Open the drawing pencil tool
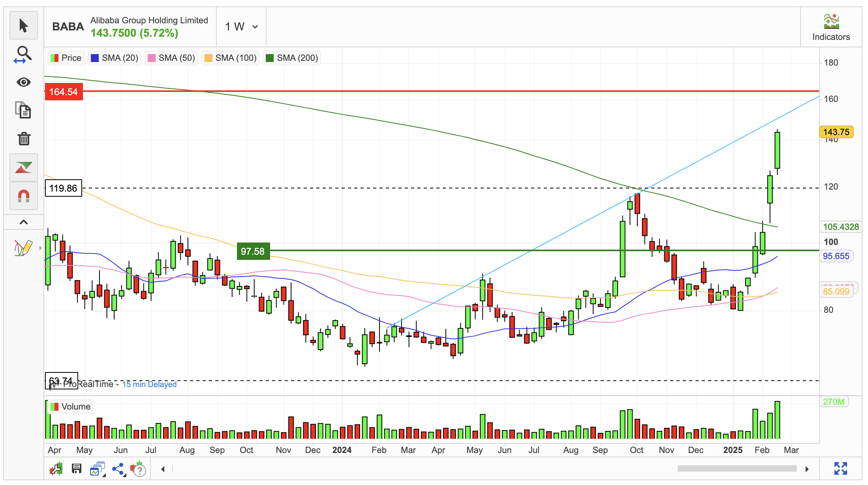 (23, 248)
